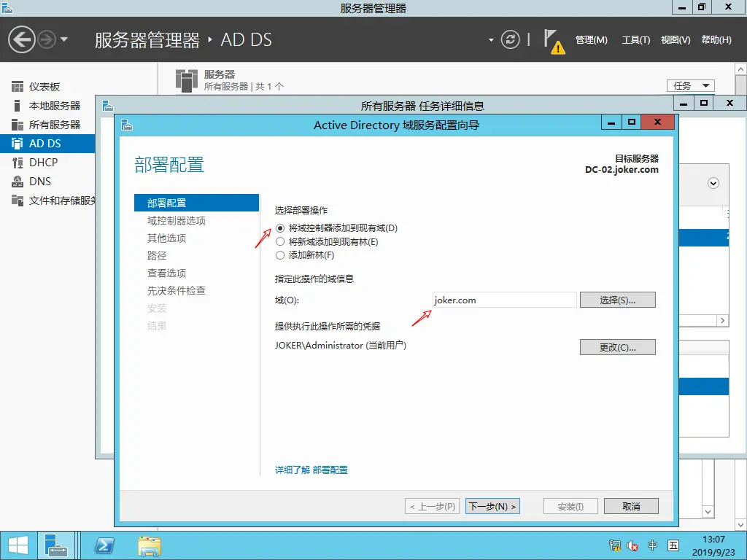Click the inner list scrollbar down arrow

pyautogui.click(x=708, y=512)
